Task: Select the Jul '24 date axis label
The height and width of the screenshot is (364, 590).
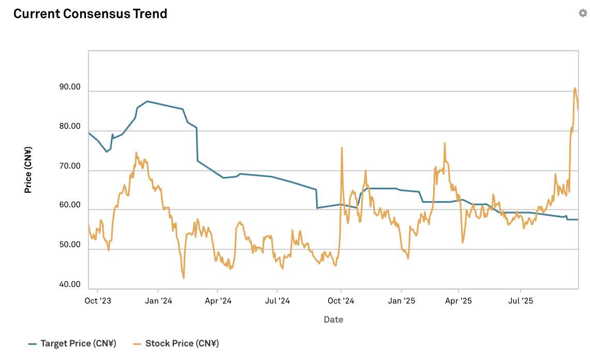Action: point(277,300)
